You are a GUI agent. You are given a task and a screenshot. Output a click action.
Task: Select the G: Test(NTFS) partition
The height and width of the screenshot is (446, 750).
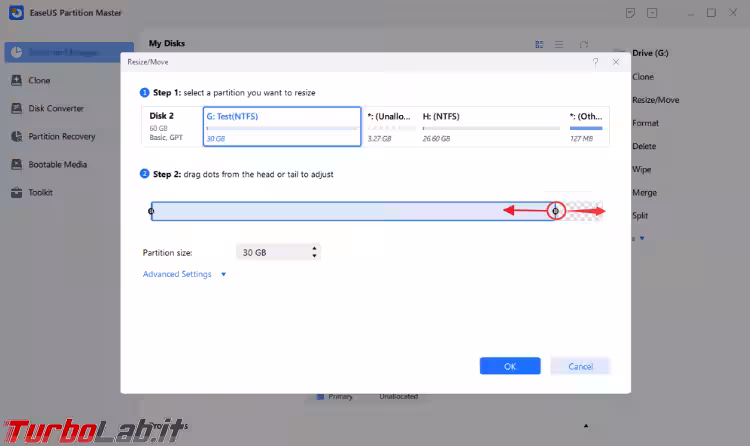click(x=282, y=127)
